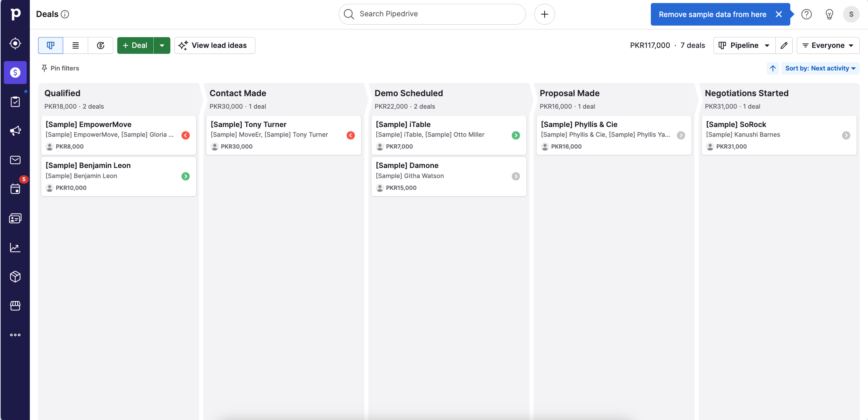The image size is (868, 420).
Task: Open Marketplace storefront icon in sidebar
Action: tap(15, 306)
